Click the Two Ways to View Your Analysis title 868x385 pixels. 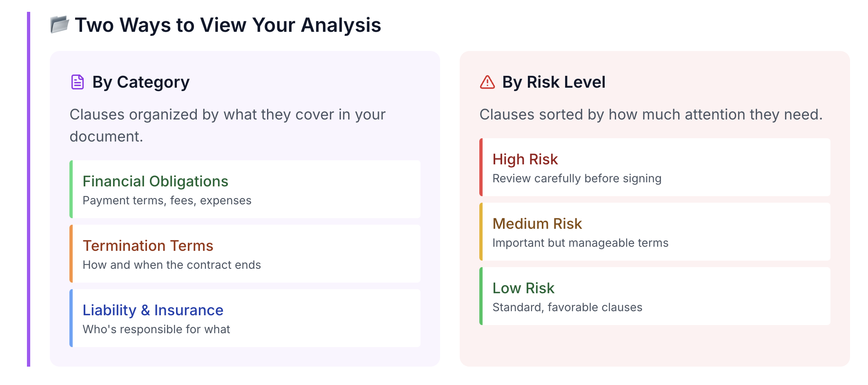pyautogui.click(x=228, y=25)
